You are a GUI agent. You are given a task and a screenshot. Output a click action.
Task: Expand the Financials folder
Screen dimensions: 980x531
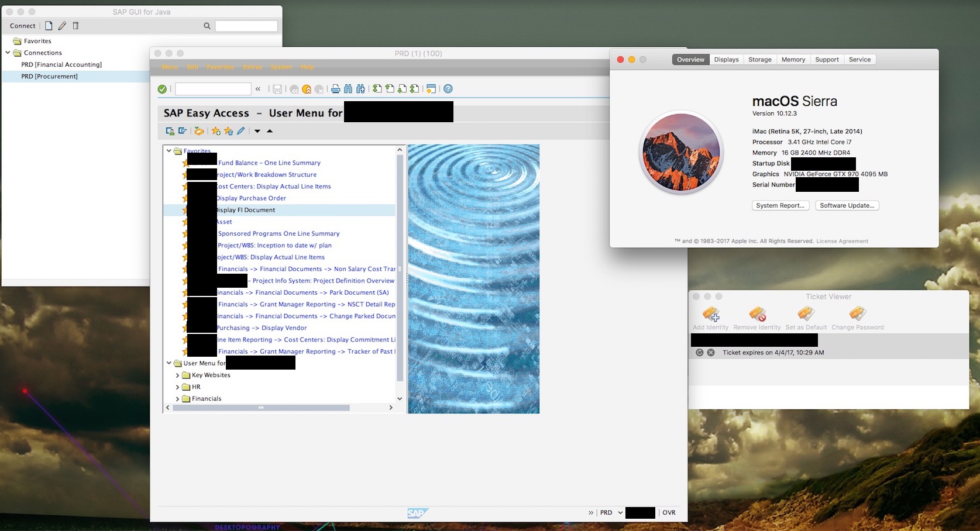pyautogui.click(x=177, y=399)
